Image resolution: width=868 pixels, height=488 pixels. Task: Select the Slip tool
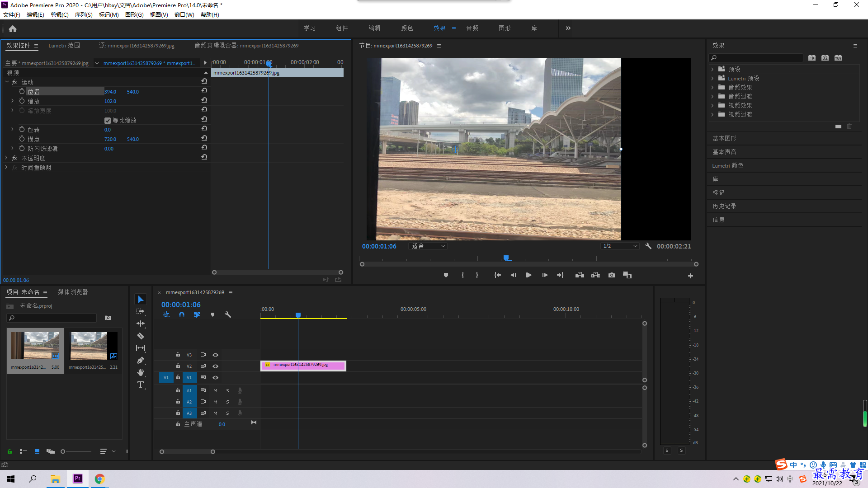pyautogui.click(x=141, y=348)
